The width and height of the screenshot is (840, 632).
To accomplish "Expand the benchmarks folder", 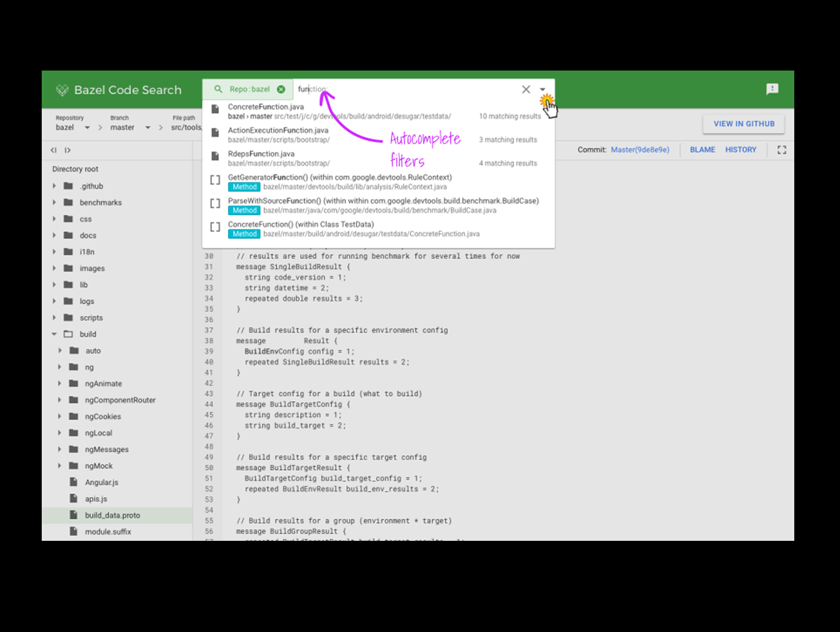I will point(54,203).
